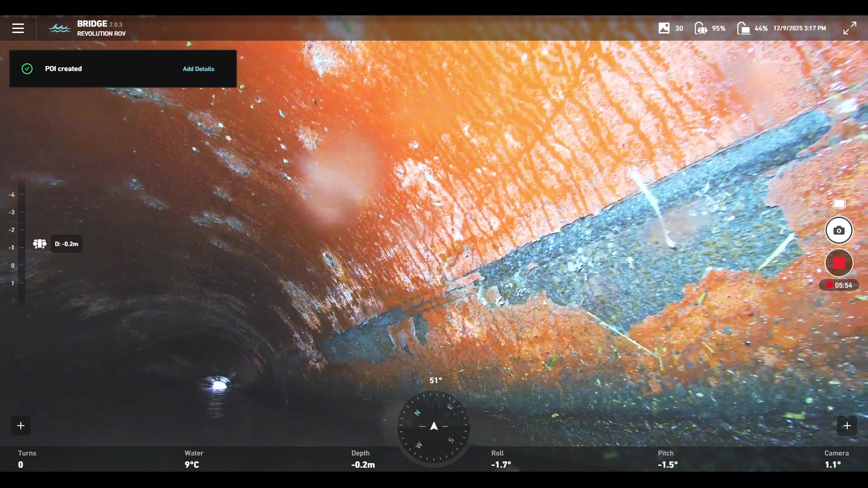Check the ROV battery 95% icon
Screen dimensions: 868x488
coord(701,28)
